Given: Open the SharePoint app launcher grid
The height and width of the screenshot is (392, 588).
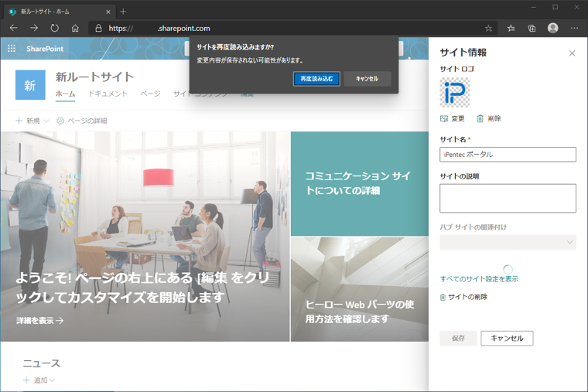Looking at the screenshot, I should pyautogui.click(x=12, y=49).
